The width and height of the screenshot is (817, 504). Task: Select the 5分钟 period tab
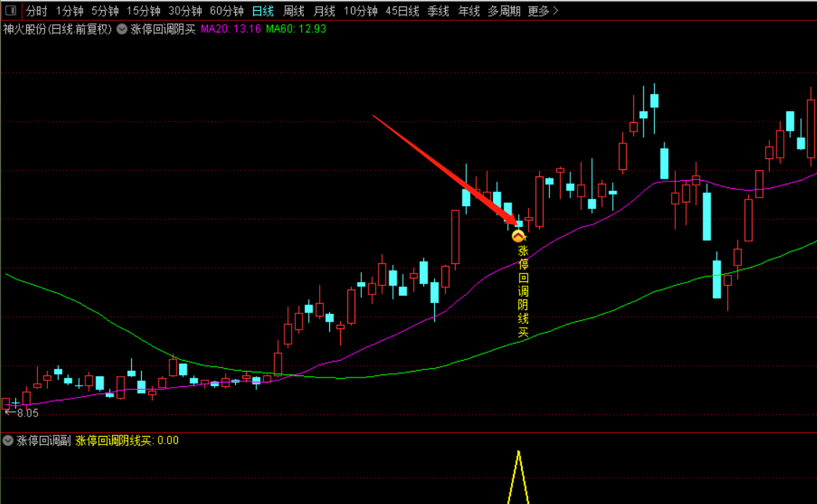105,11
